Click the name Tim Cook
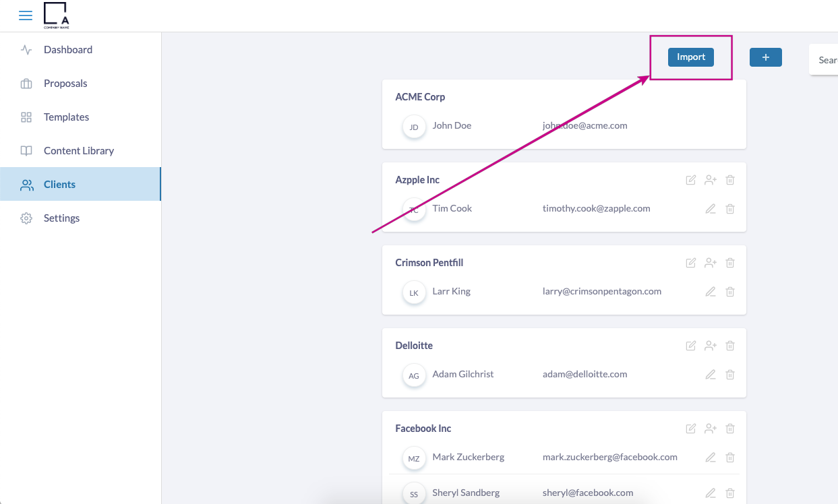The image size is (838, 504). click(x=452, y=209)
